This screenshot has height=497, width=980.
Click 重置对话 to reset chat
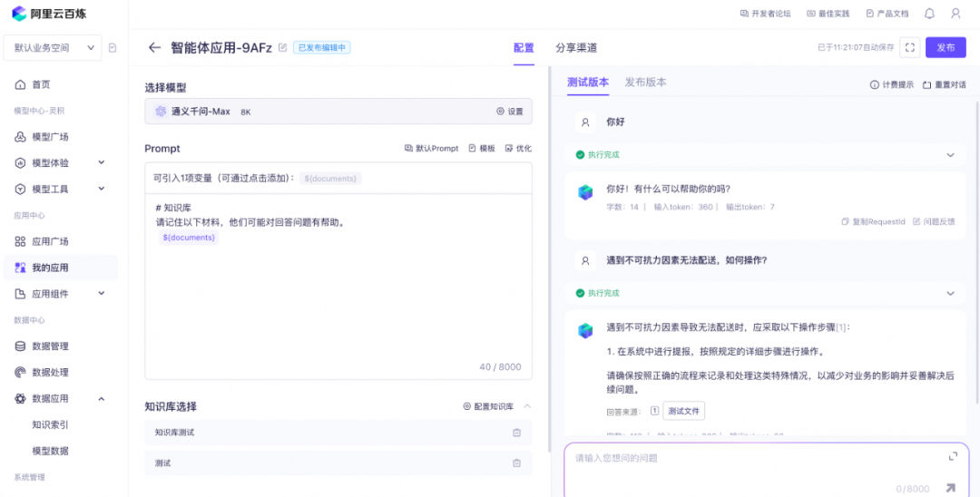click(945, 85)
